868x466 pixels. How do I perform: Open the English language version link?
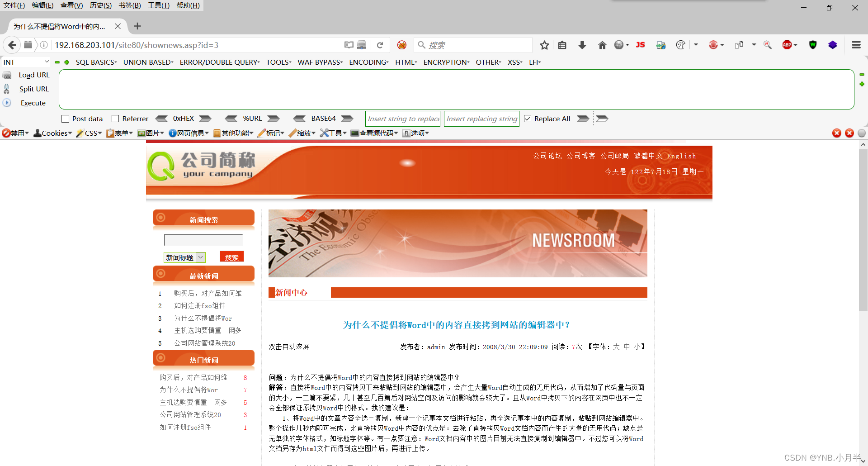pyautogui.click(x=681, y=156)
